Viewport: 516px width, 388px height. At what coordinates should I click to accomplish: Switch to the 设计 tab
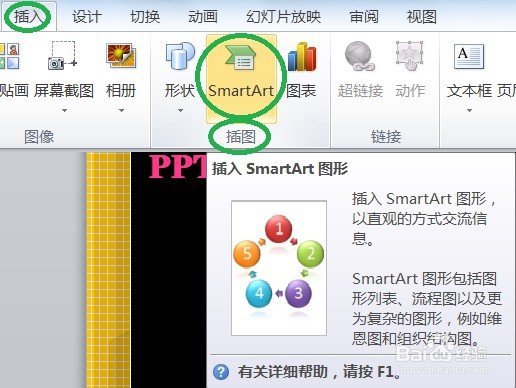87,17
